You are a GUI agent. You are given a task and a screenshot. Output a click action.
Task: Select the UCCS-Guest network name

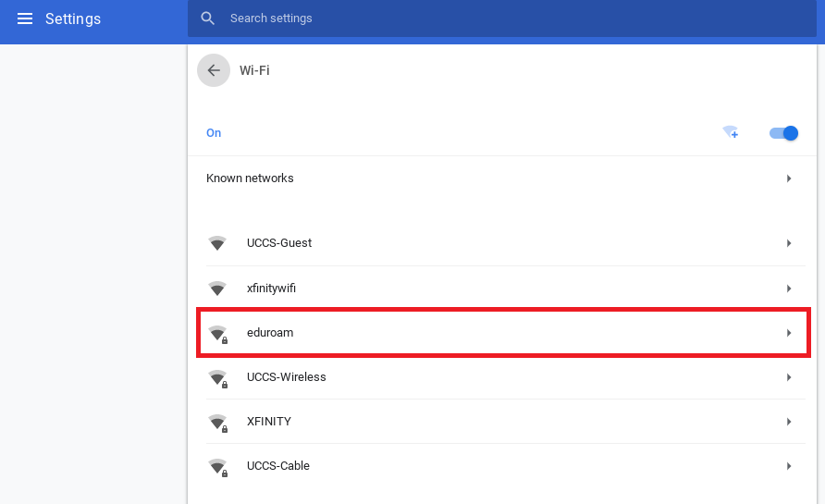click(279, 243)
